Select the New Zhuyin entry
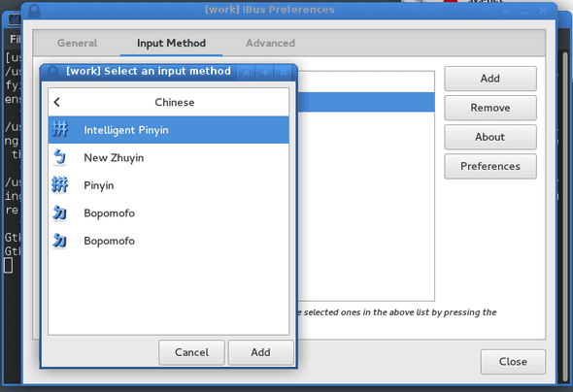This screenshot has width=573, height=392. click(x=168, y=157)
